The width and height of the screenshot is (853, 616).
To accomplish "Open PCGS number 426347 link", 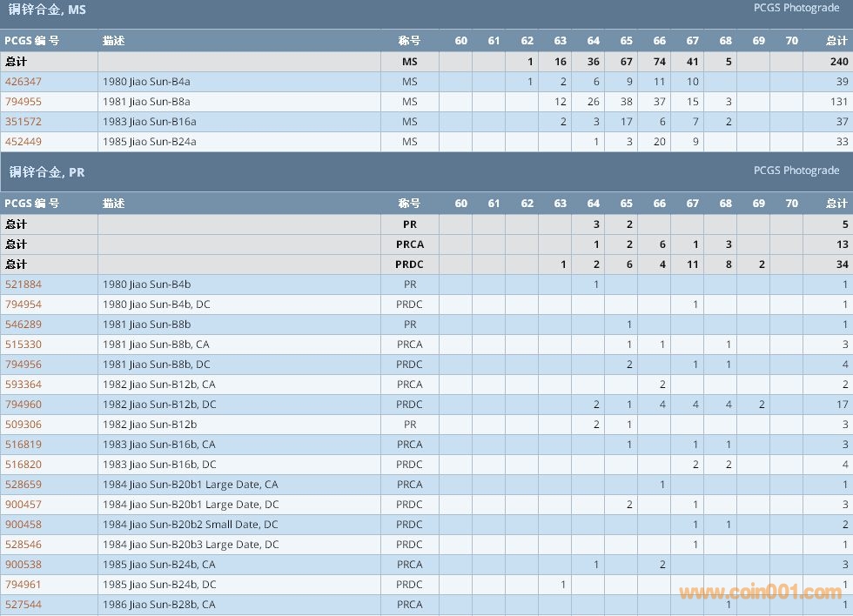I will 24,82.
